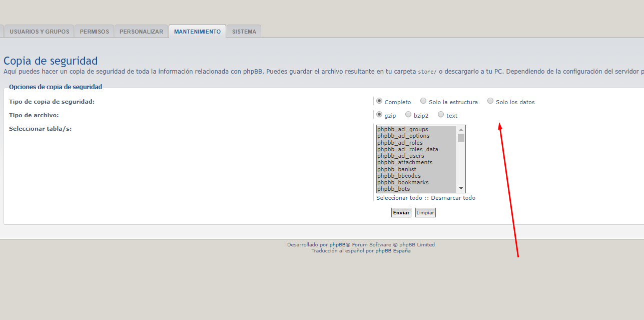Select phpbb_acl_groups in the table list
Image resolution: width=644 pixels, height=320 pixels.
pyautogui.click(x=403, y=129)
